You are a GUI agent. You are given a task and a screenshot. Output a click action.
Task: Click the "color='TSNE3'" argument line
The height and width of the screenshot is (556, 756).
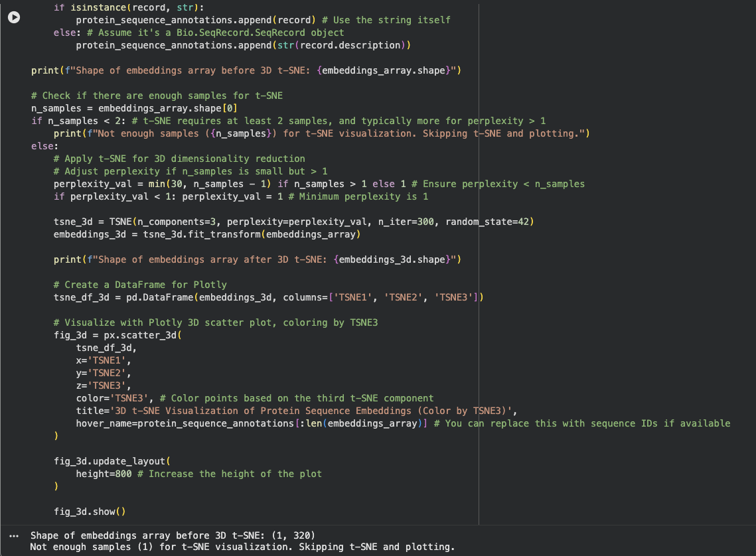pyautogui.click(x=255, y=399)
